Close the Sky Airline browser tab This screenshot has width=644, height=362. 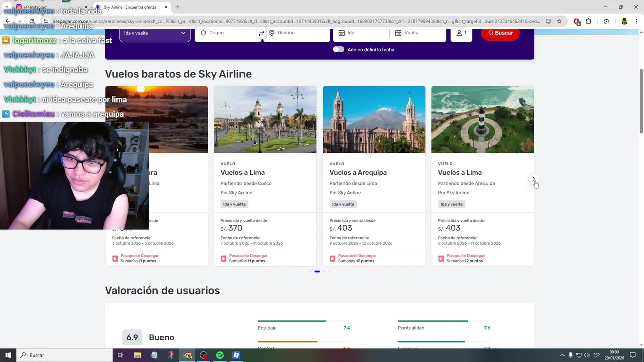pos(166,7)
